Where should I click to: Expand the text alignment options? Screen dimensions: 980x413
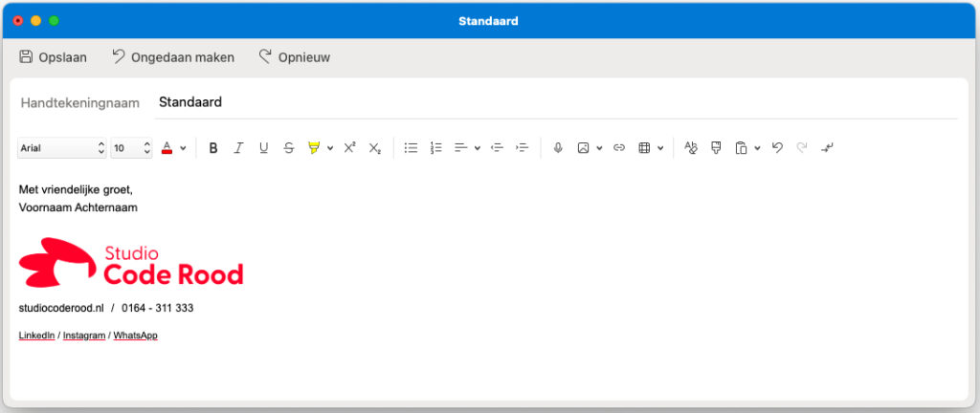[x=477, y=148]
